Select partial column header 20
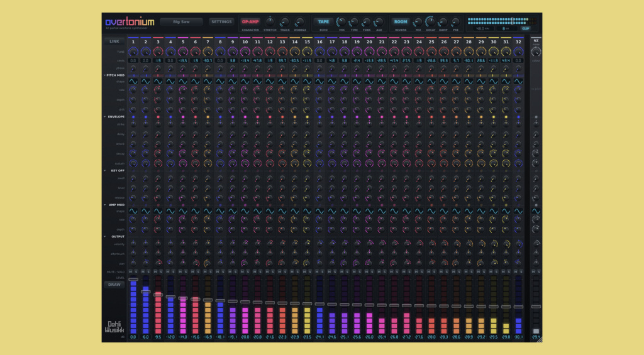The image size is (644, 355). click(369, 41)
